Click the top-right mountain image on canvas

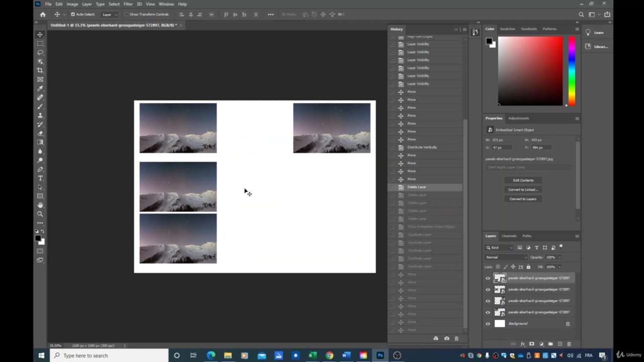[332, 128]
